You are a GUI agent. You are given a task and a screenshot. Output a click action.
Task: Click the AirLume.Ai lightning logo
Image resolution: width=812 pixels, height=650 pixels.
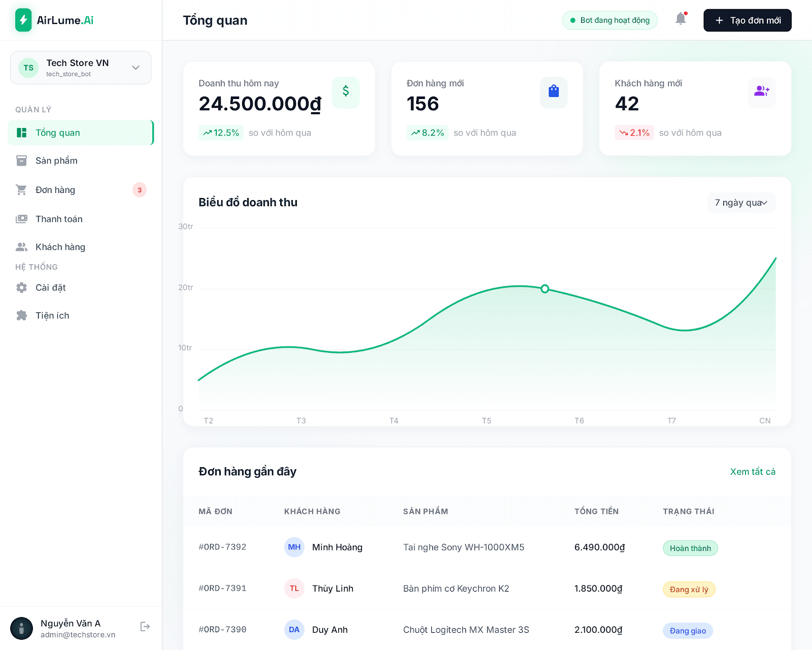point(23,20)
